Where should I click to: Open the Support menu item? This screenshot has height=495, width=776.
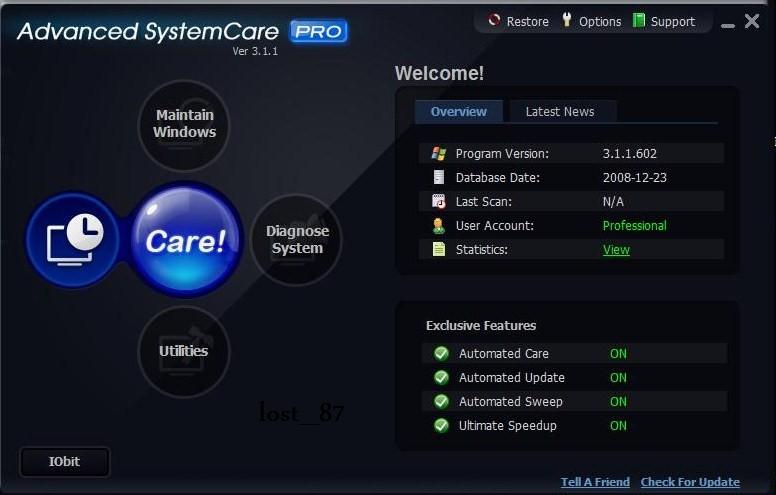coord(673,22)
